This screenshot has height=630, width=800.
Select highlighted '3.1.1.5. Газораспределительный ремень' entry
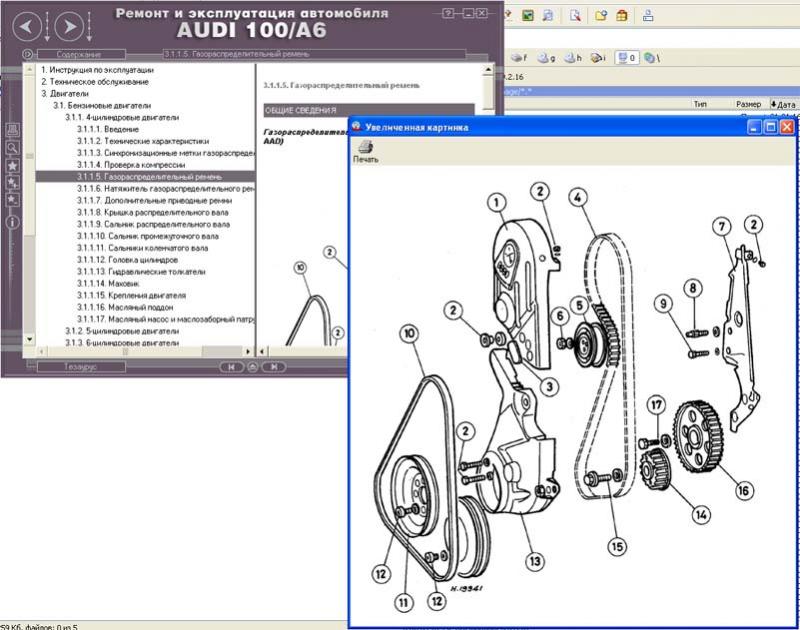pyautogui.click(x=145, y=177)
